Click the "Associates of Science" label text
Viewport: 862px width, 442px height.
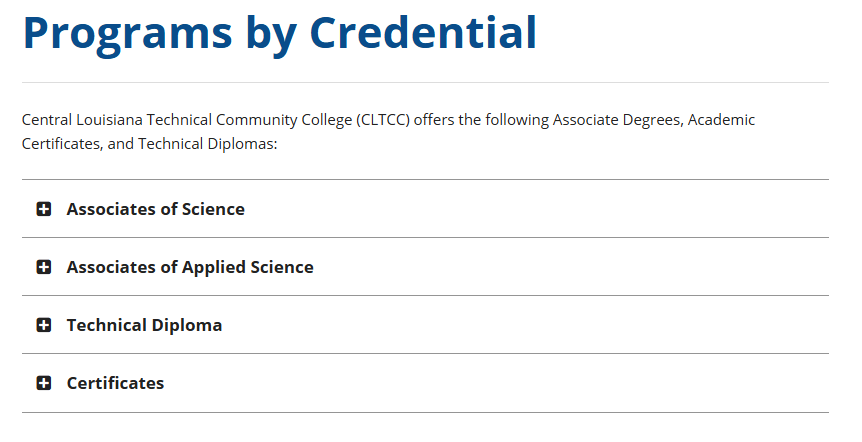coord(155,209)
